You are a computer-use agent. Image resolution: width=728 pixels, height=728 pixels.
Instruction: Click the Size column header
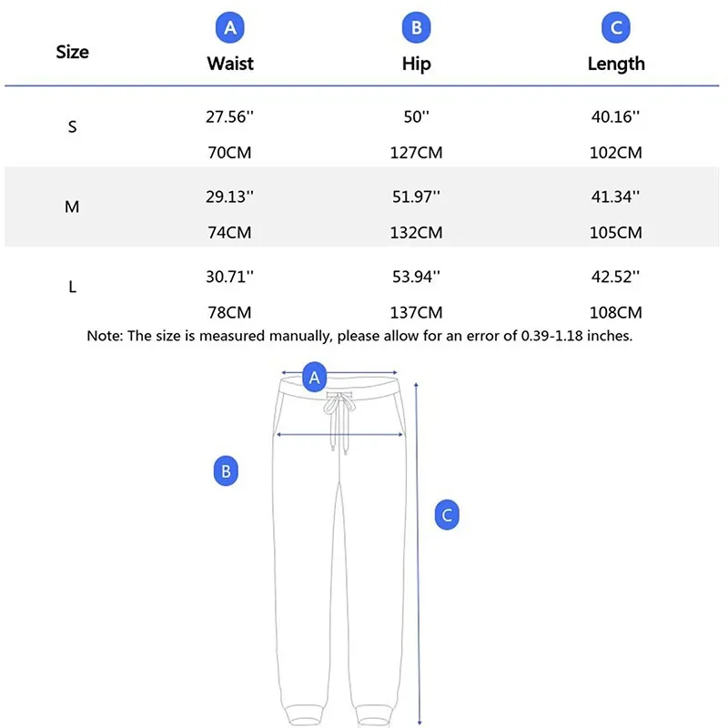(x=72, y=52)
